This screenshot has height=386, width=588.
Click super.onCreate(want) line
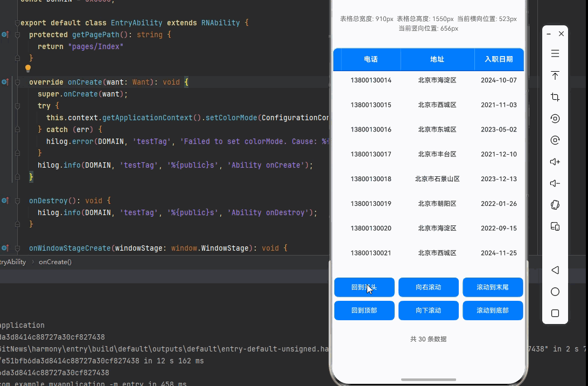pos(82,94)
